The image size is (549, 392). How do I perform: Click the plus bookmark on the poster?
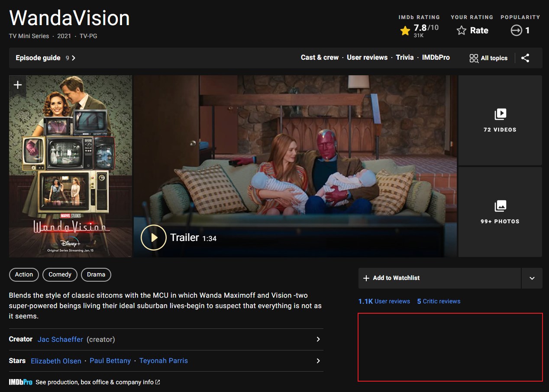coord(18,85)
